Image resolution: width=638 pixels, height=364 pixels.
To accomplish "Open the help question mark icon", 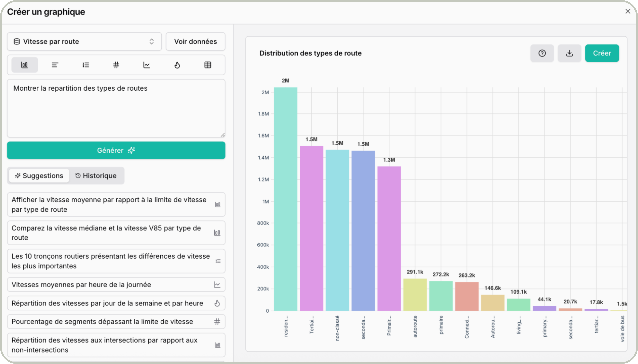I will [x=542, y=53].
